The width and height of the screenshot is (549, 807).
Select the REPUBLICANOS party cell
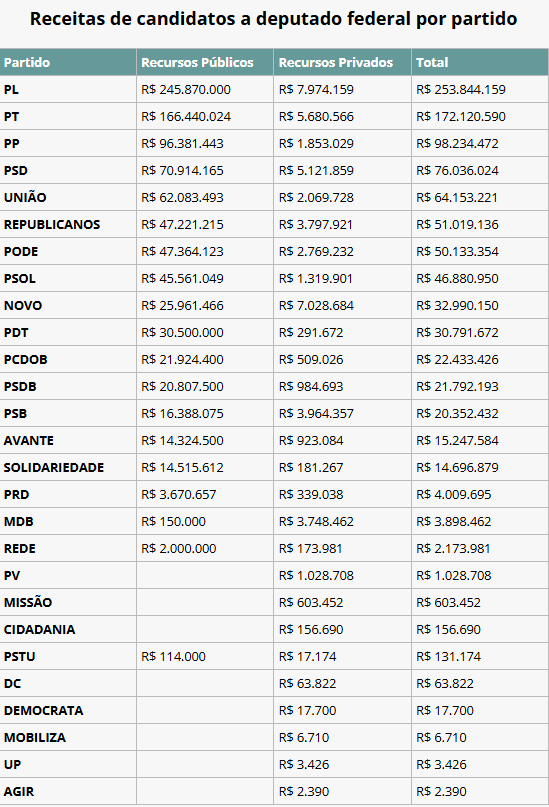click(52, 224)
